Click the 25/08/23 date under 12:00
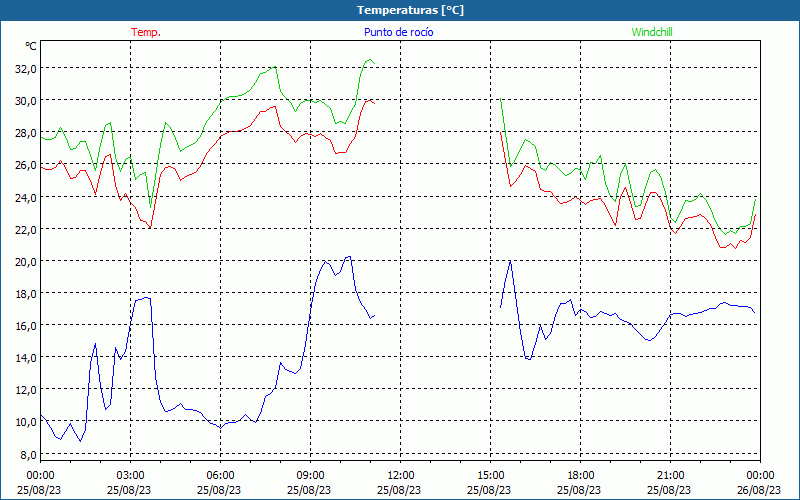 click(x=399, y=490)
